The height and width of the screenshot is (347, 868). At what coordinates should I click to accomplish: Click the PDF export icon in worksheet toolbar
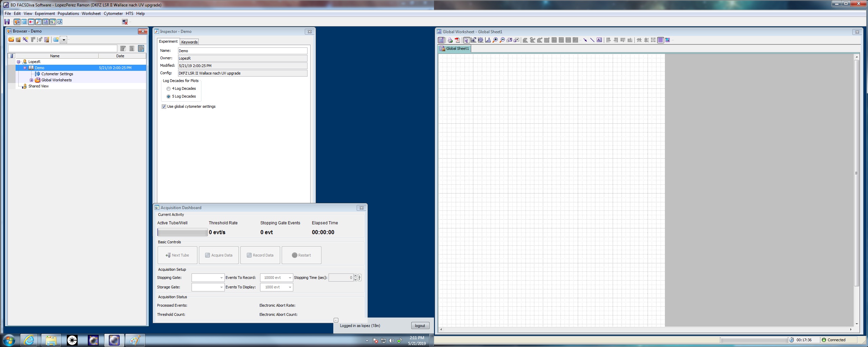pyautogui.click(x=457, y=40)
